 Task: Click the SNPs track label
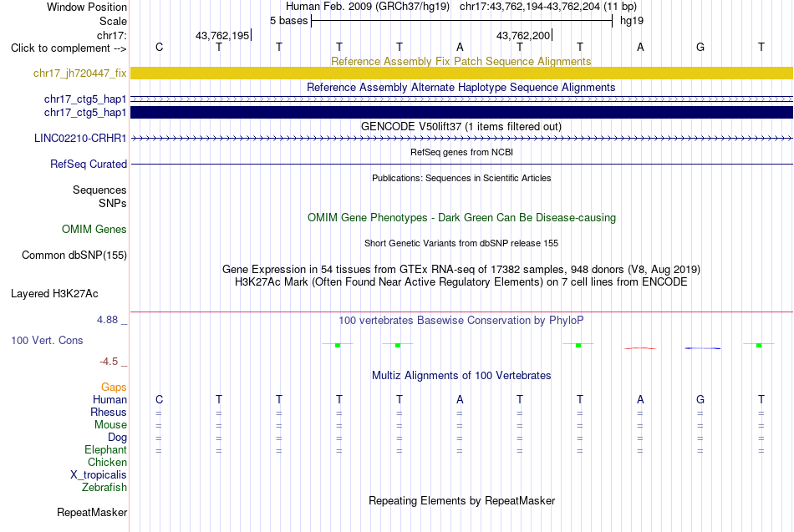click(x=113, y=203)
